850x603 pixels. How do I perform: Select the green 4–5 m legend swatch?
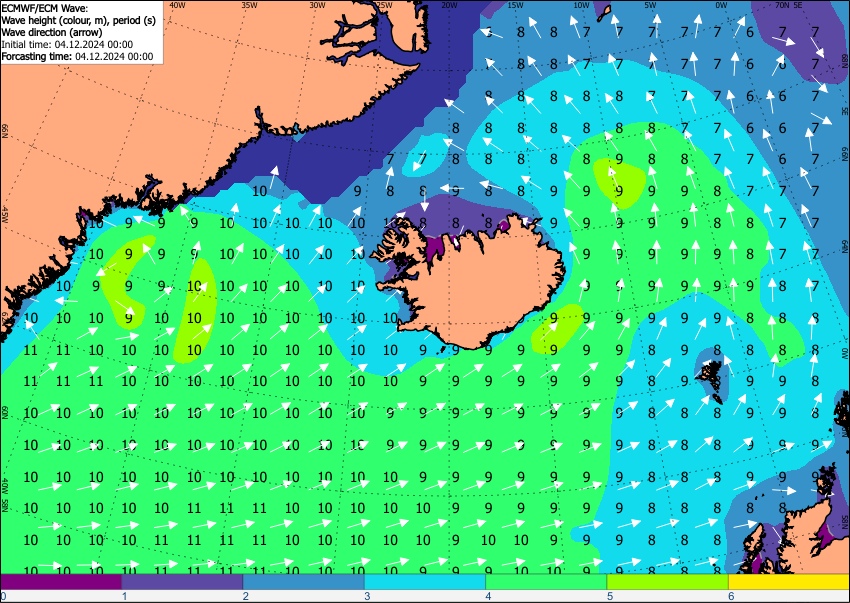546,581
